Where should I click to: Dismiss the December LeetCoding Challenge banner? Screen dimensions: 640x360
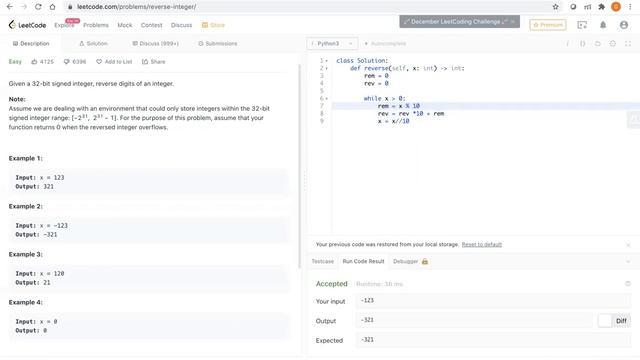pos(513,21)
